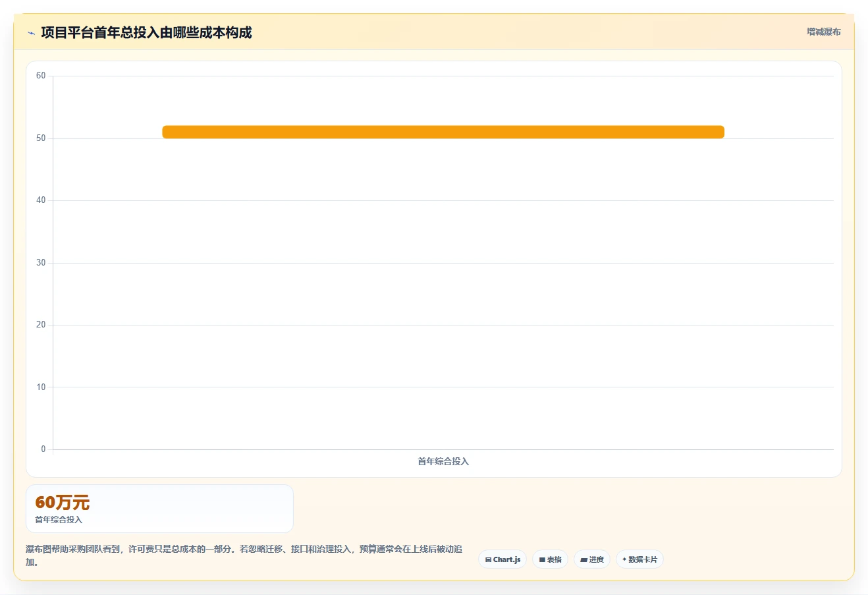This screenshot has width=868, height=595.
Task: Click the 60万元 data card value
Action: tap(63, 503)
